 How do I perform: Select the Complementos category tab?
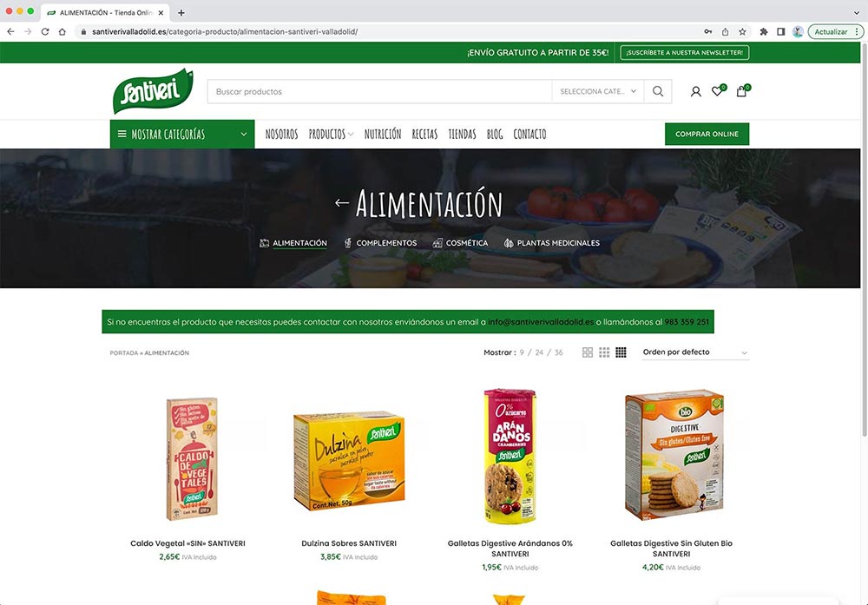[x=380, y=243]
